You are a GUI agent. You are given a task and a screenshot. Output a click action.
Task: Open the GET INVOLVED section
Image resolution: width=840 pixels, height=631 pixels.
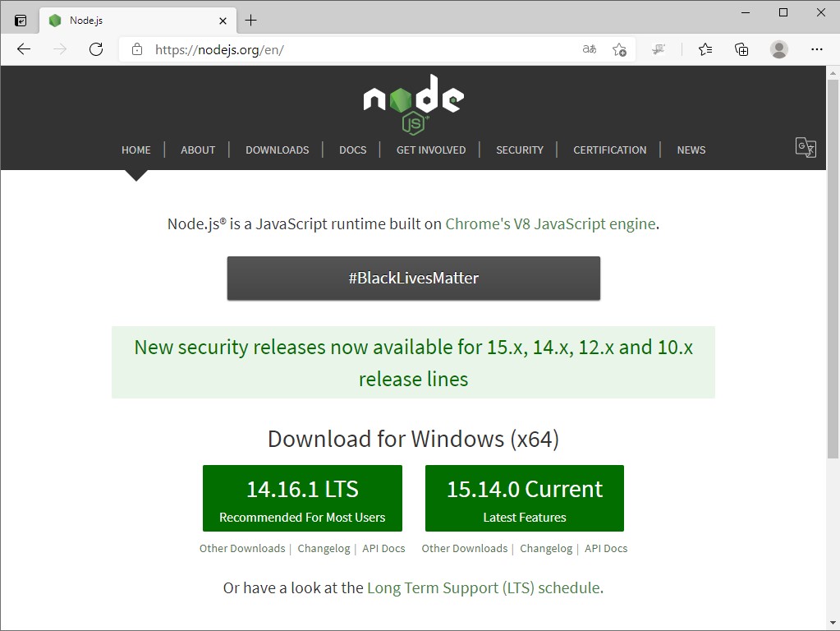pyautogui.click(x=430, y=150)
